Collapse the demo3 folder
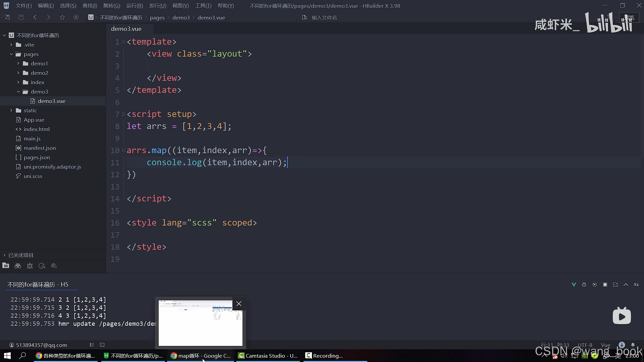Screen dimensions: 644x362 [18, 92]
